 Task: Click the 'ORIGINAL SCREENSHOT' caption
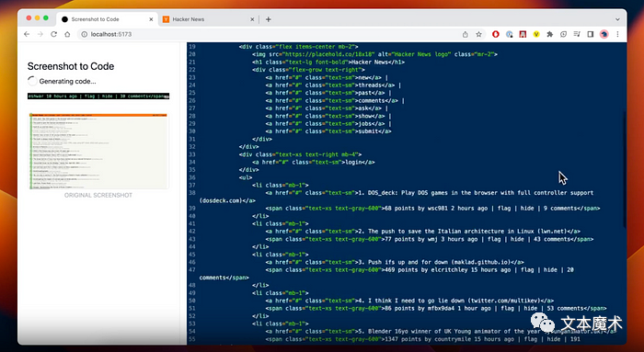pyautogui.click(x=98, y=195)
